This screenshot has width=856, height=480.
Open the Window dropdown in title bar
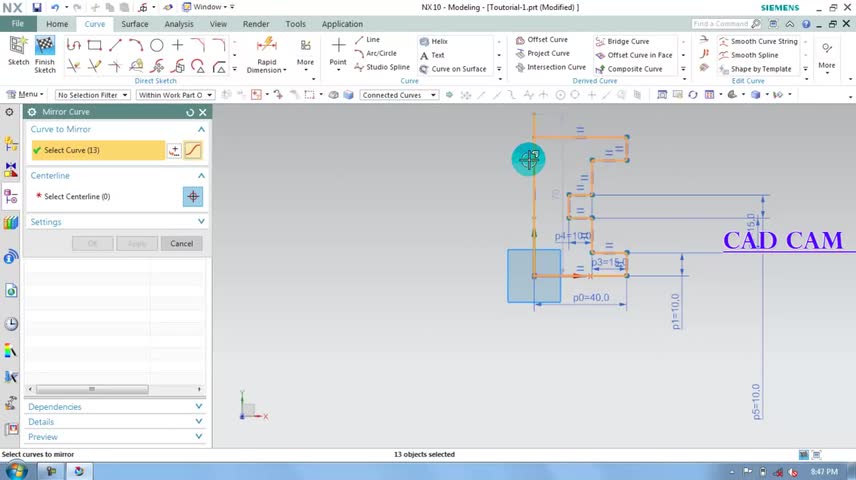tap(208, 7)
